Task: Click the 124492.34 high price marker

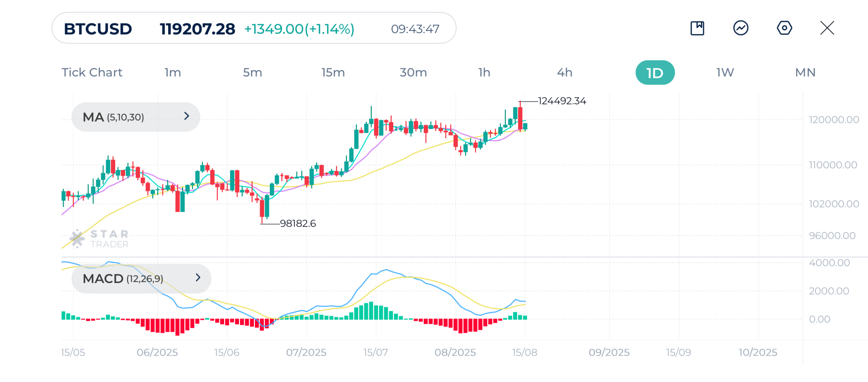Action: pos(562,101)
